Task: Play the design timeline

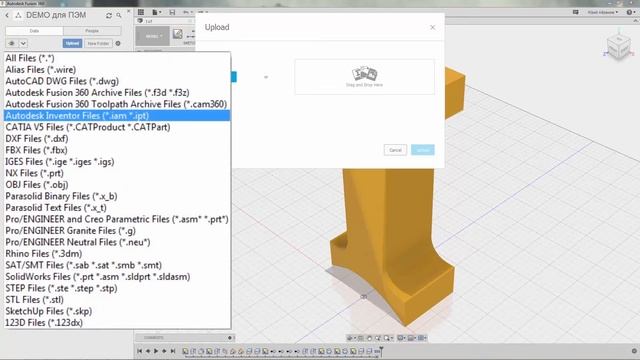Action: click(156, 351)
